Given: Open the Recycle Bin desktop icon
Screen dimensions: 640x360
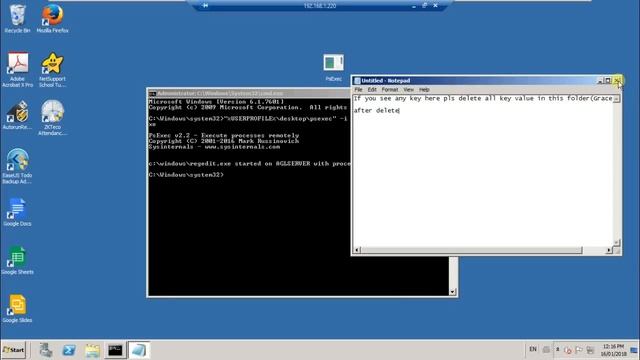Looking at the screenshot, I should coord(17,19).
